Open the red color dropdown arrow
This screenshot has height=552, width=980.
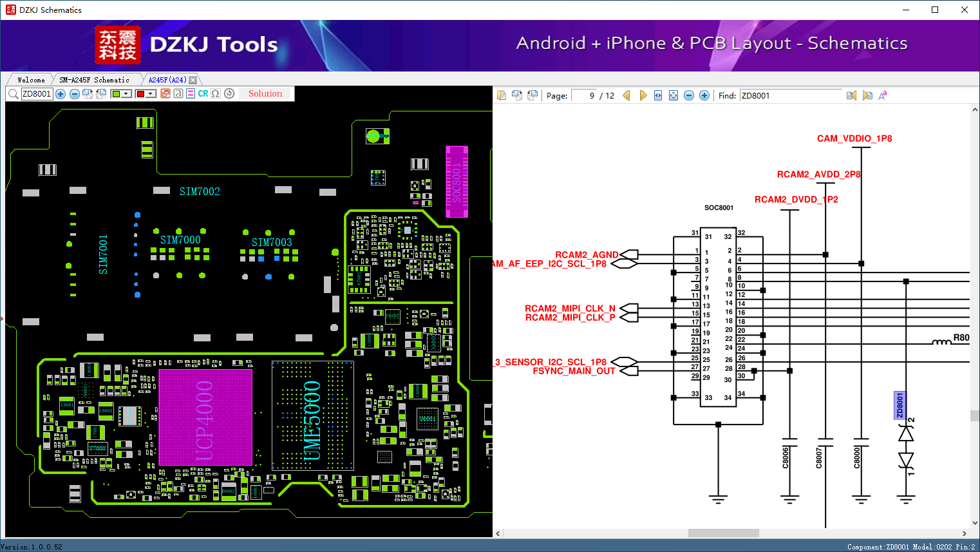(151, 94)
